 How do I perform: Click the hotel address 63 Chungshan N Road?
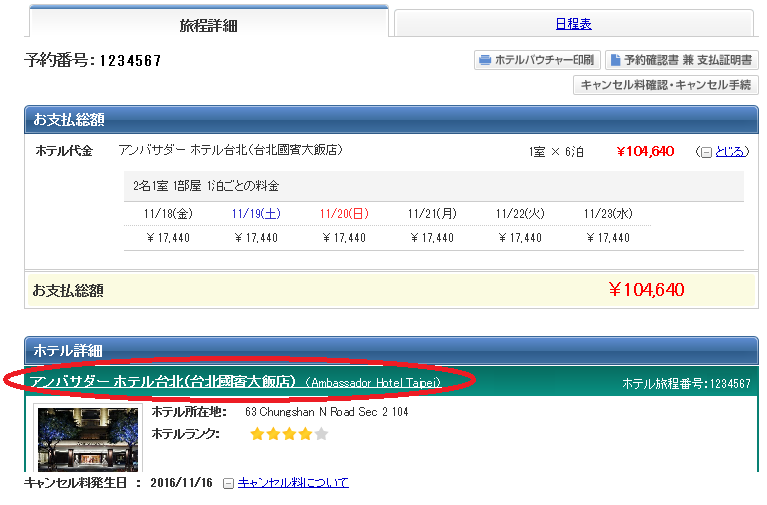(327, 412)
